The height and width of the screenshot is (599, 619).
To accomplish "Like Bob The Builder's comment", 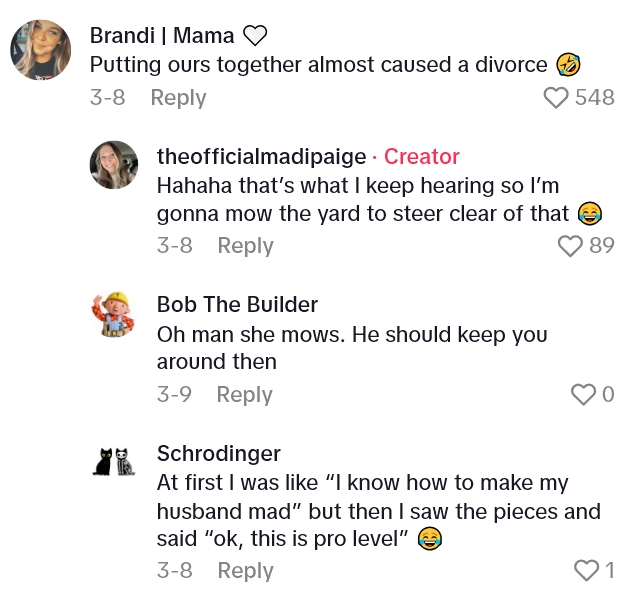I will 582,395.
